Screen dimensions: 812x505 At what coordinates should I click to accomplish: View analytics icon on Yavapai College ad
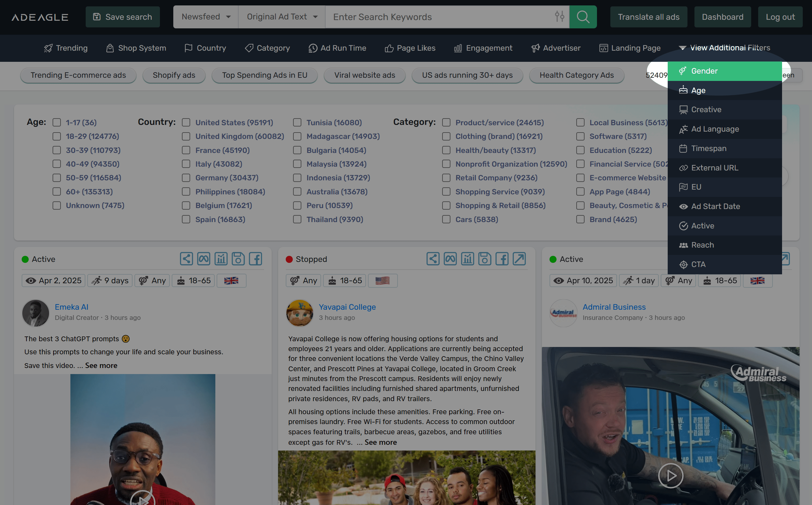pos(467,259)
